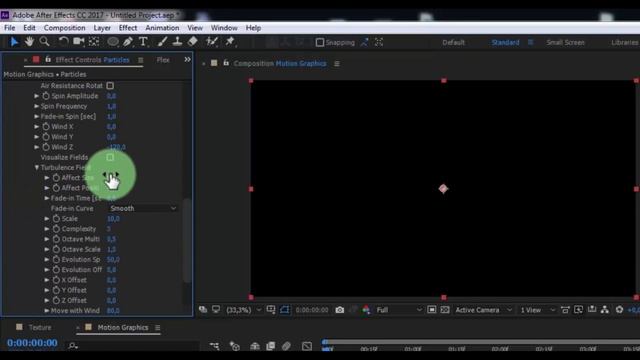This screenshot has width=640, height=360.
Task: Expand the Spin Frequency property
Action: point(37,106)
